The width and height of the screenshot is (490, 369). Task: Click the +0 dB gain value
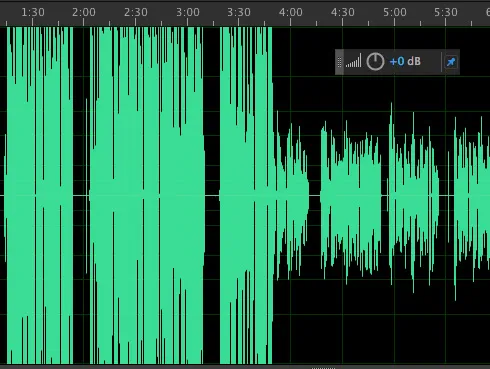[x=405, y=62]
